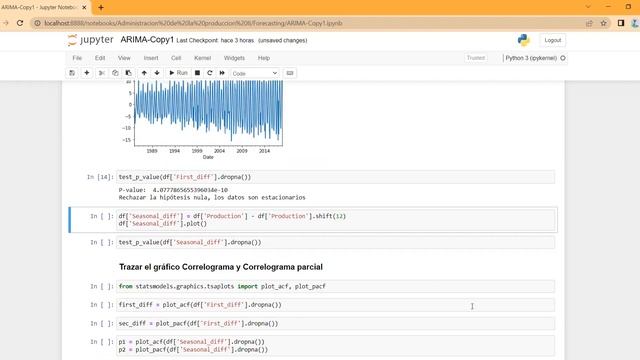Reload the page in the browser
The height and width of the screenshot is (360, 640).
[x=20, y=23]
